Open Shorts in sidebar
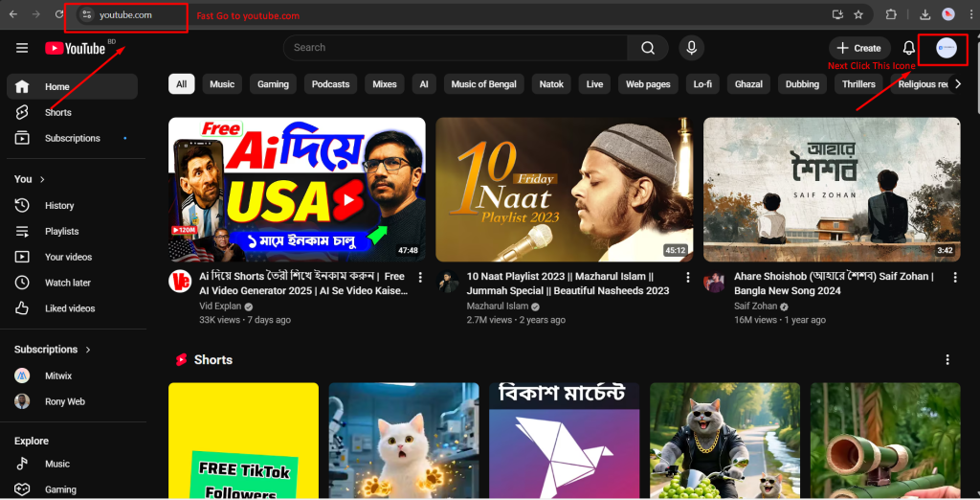Screen dimensions: 980x500 (72, 112)
